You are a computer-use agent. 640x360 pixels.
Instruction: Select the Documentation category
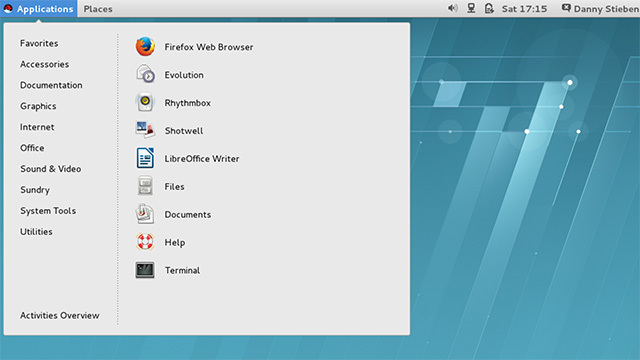tap(51, 85)
